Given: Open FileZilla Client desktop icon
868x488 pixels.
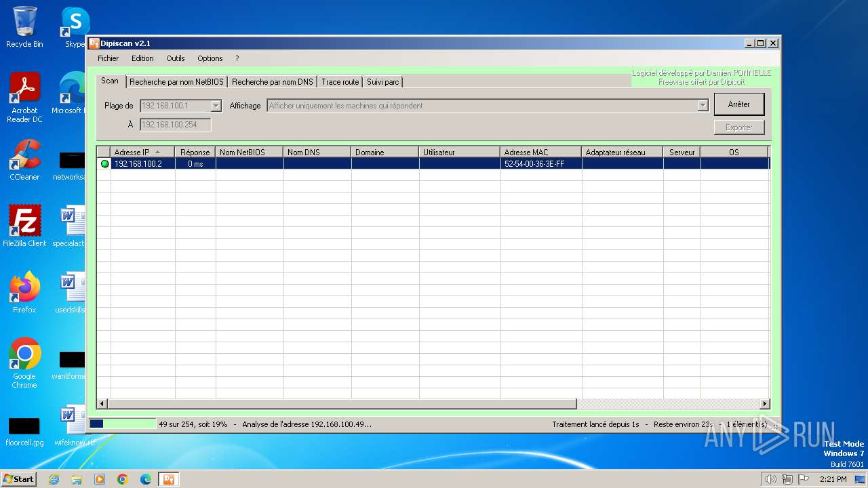Looking at the screenshot, I should pos(24,226).
